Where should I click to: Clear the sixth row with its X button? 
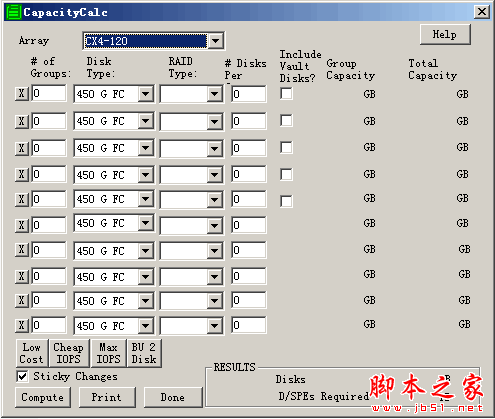click(x=22, y=225)
